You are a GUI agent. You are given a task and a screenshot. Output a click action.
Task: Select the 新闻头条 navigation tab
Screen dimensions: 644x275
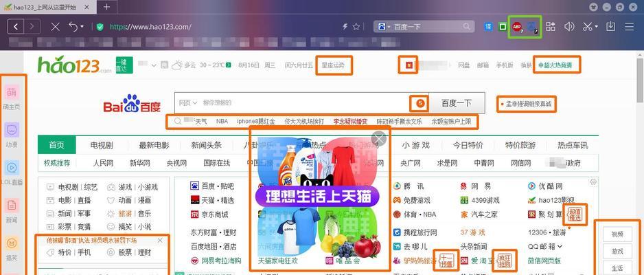pyautogui.click(x=206, y=145)
